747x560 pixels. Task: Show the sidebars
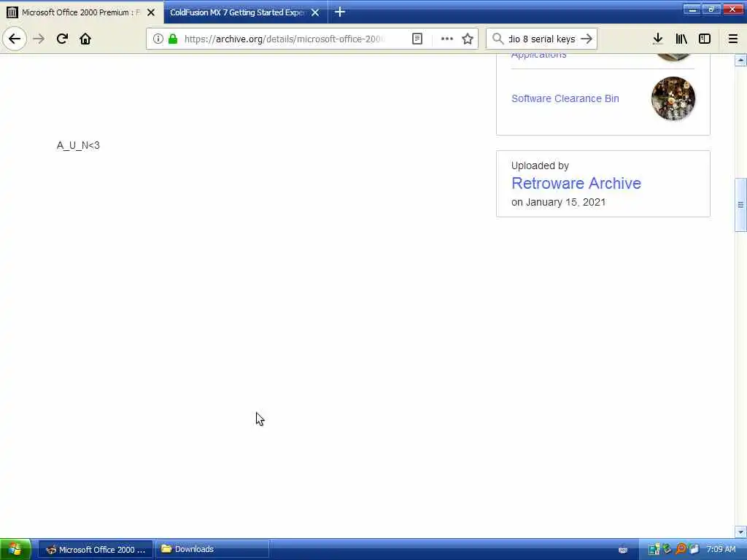tap(705, 39)
